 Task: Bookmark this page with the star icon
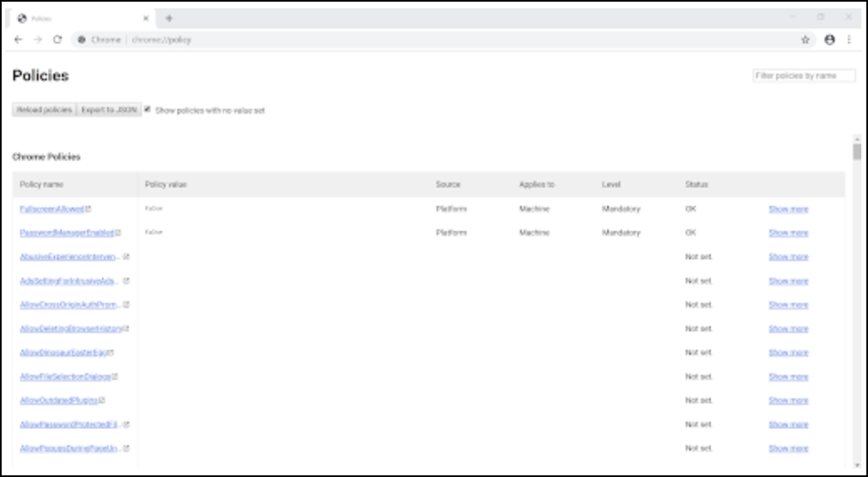pyautogui.click(x=805, y=39)
